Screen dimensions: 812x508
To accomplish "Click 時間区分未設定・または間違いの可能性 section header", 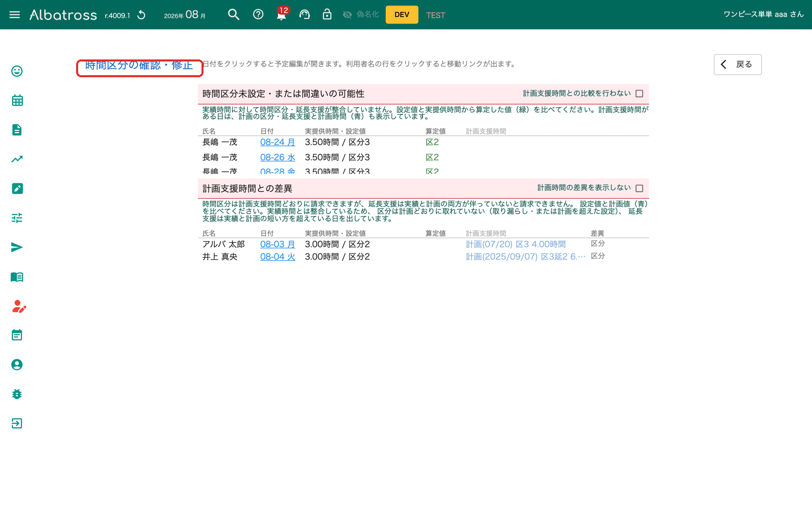I will 283,94.
